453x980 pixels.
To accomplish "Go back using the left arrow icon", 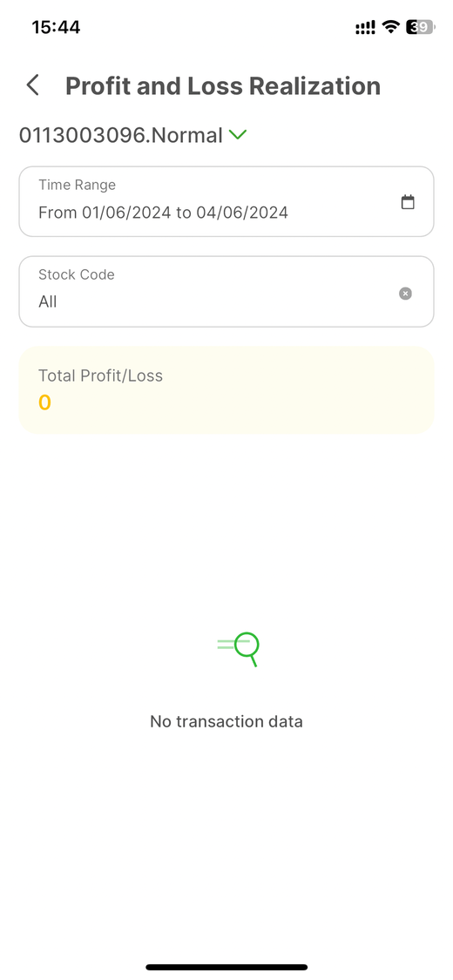I will pyautogui.click(x=32, y=85).
